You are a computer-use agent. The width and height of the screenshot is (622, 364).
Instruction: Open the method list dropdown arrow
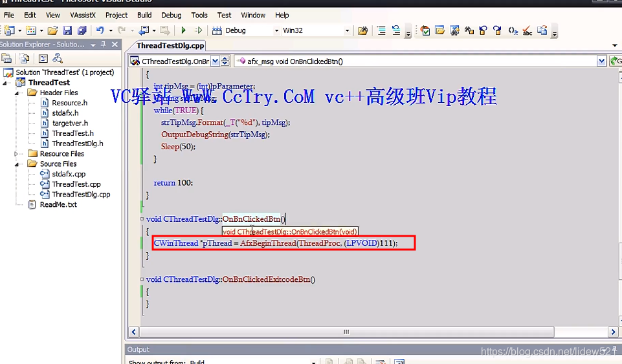(601, 61)
